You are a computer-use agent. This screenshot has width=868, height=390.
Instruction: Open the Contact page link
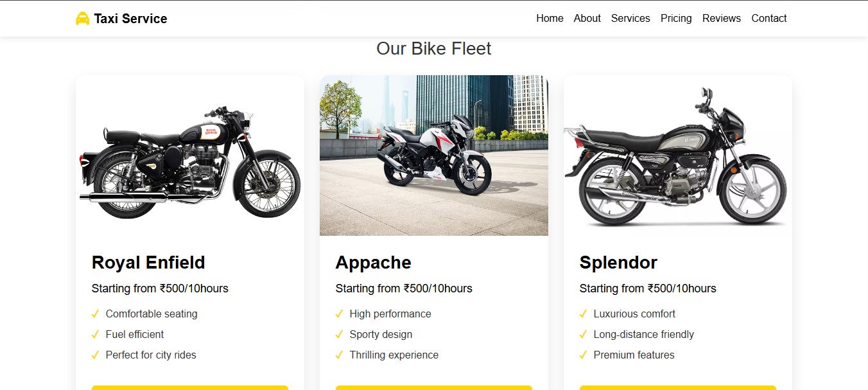pyautogui.click(x=768, y=18)
